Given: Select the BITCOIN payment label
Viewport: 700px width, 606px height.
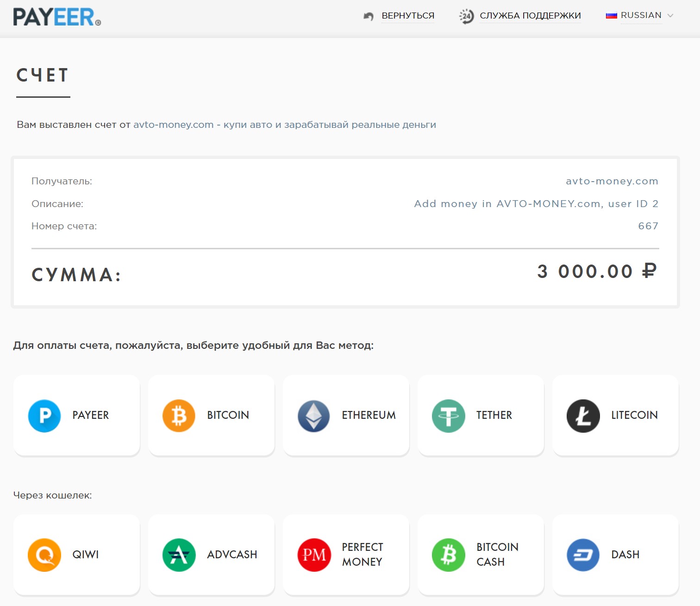Looking at the screenshot, I should tap(228, 415).
